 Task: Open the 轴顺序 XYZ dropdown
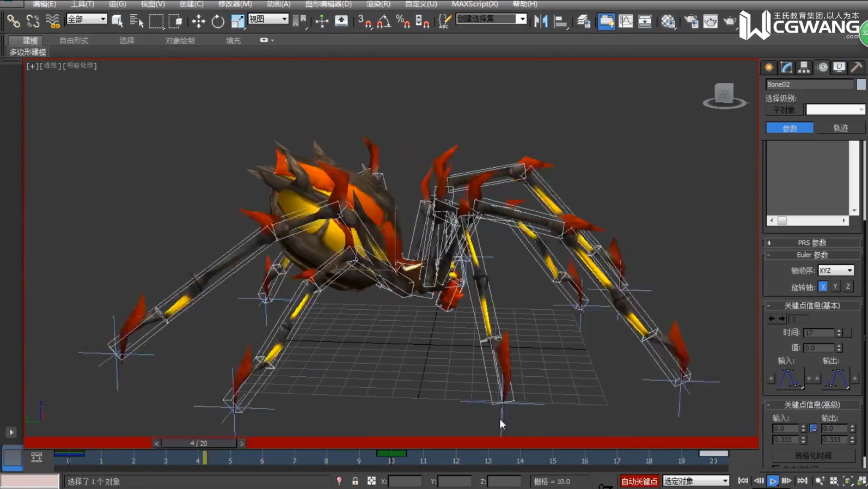click(x=836, y=270)
